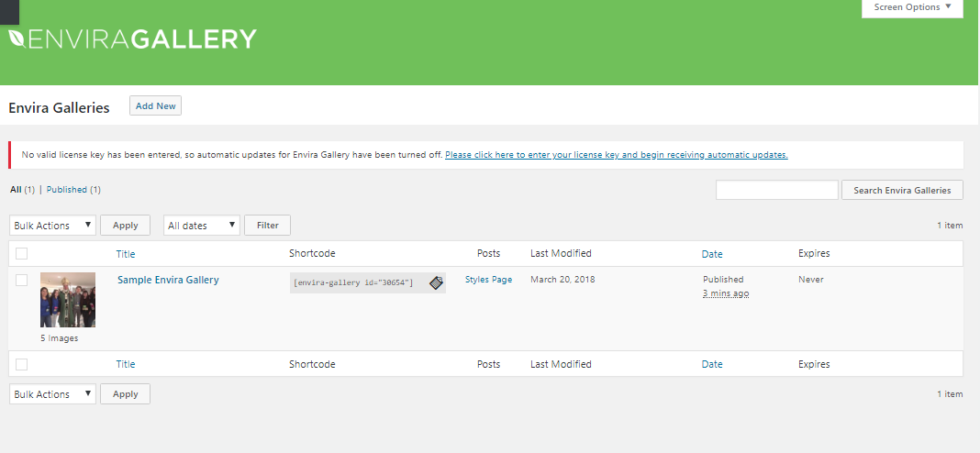This screenshot has width=980, height=453.
Task: Expand the bottom Bulk Actions dropdown
Action: click(x=52, y=394)
